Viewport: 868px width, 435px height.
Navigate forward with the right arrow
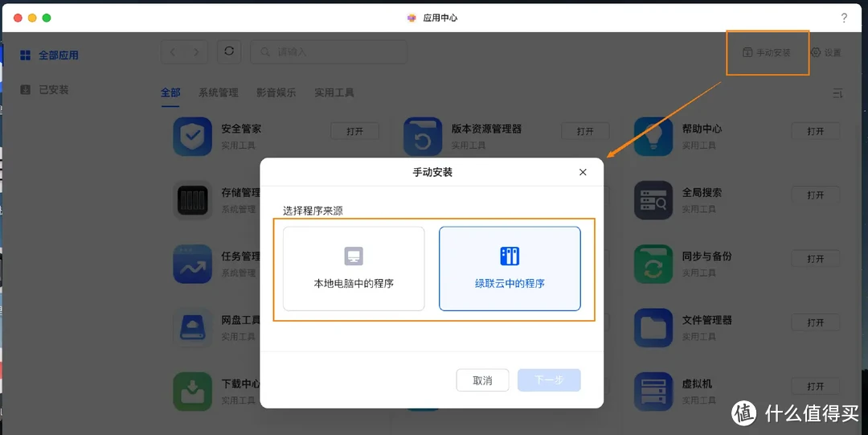point(197,52)
